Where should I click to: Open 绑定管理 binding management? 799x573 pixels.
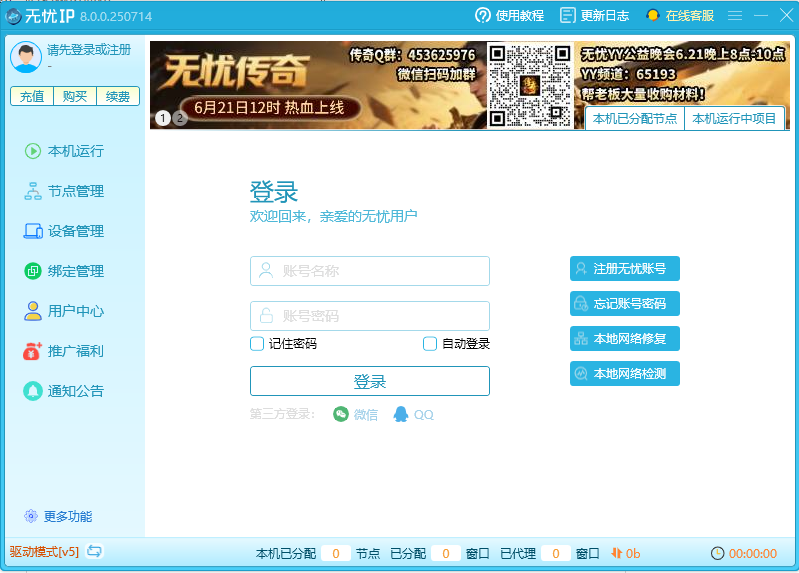pos(64,271)
